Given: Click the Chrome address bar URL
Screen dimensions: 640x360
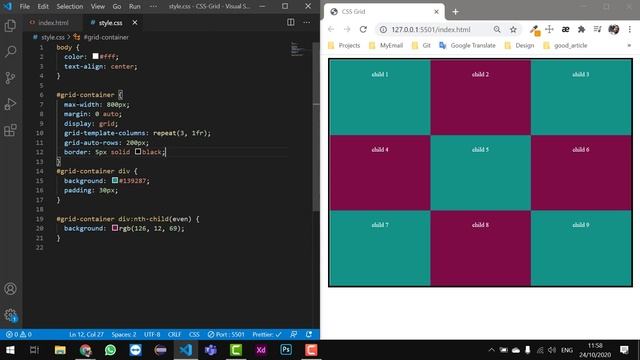Looking at the screenshot, I should click(x=431, y=29).
